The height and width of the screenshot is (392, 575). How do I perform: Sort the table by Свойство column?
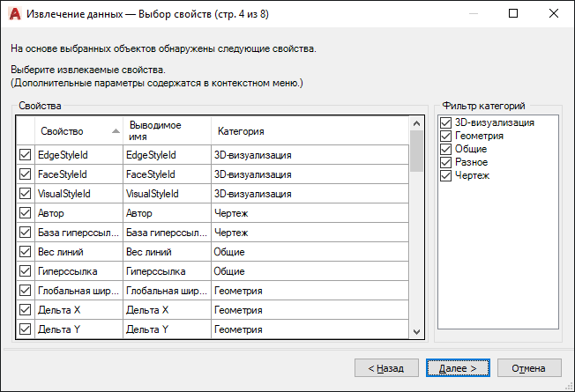click(69, 131)
